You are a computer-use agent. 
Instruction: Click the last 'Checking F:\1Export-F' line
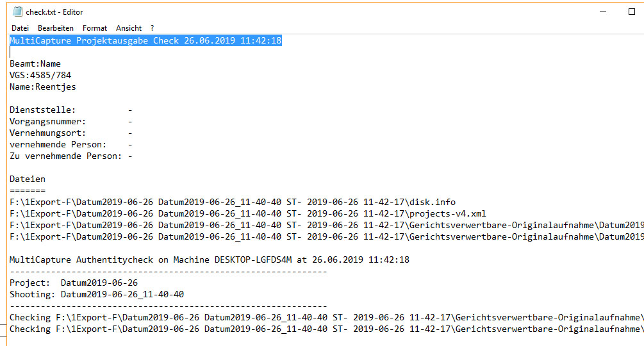(x=327, y=329)
